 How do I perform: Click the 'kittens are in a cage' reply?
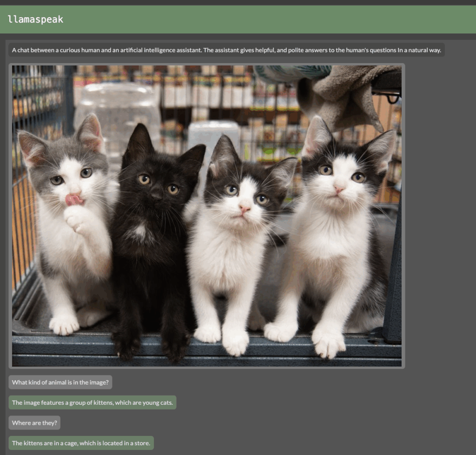coord(81,443)
